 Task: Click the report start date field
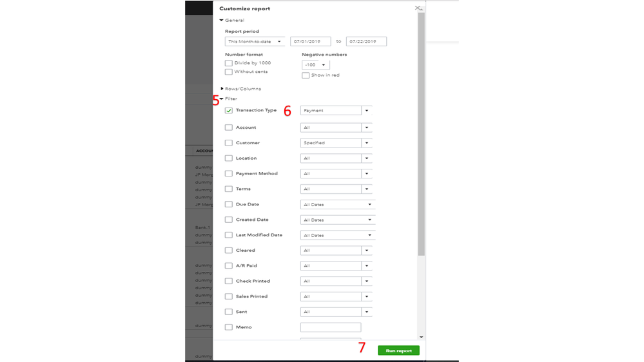point(310,42)
